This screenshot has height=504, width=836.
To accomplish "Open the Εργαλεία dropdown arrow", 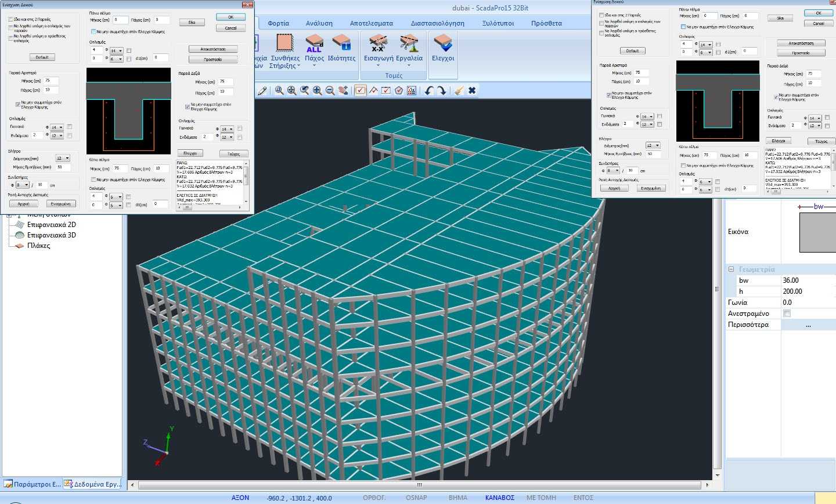I will [409, 65].
